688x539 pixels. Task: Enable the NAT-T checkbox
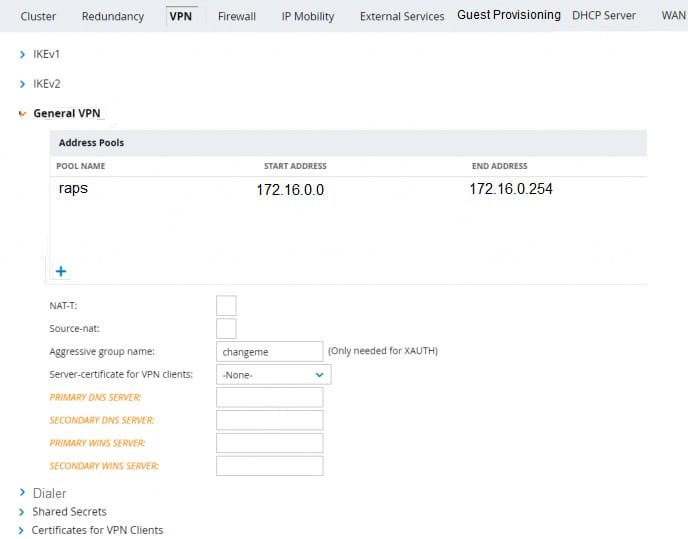(226, 305)
